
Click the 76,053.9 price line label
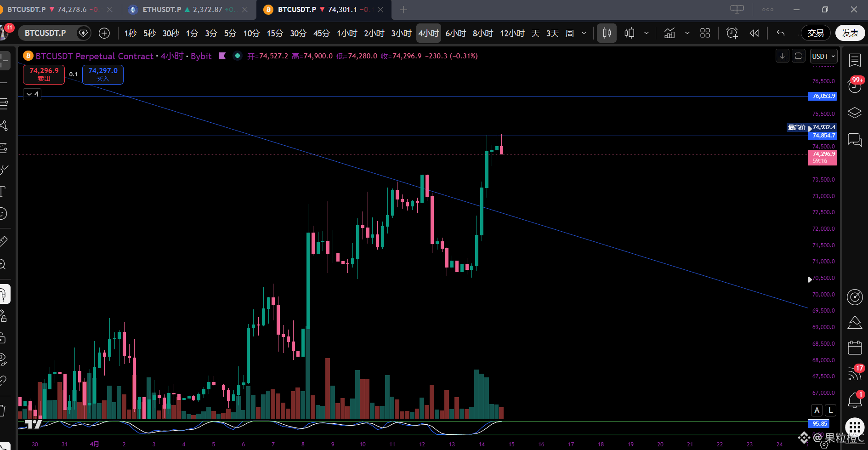click(823, 96)
